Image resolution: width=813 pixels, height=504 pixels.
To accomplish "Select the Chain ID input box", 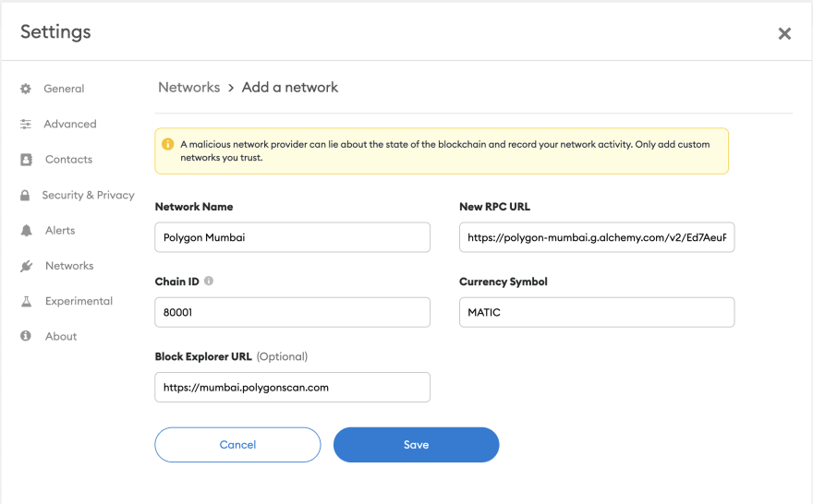I will [292, 312].
